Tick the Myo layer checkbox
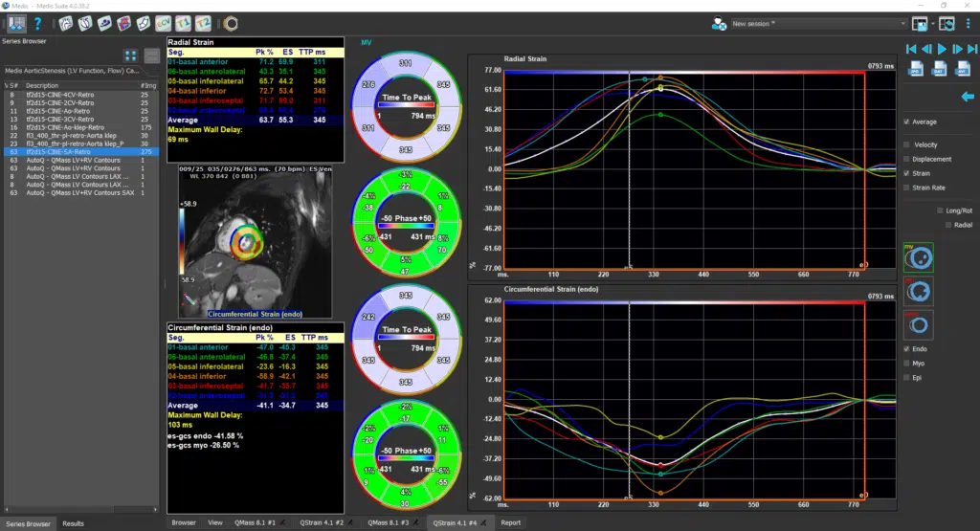This screenshot has height=531, width=980. (x=907, y=364)
